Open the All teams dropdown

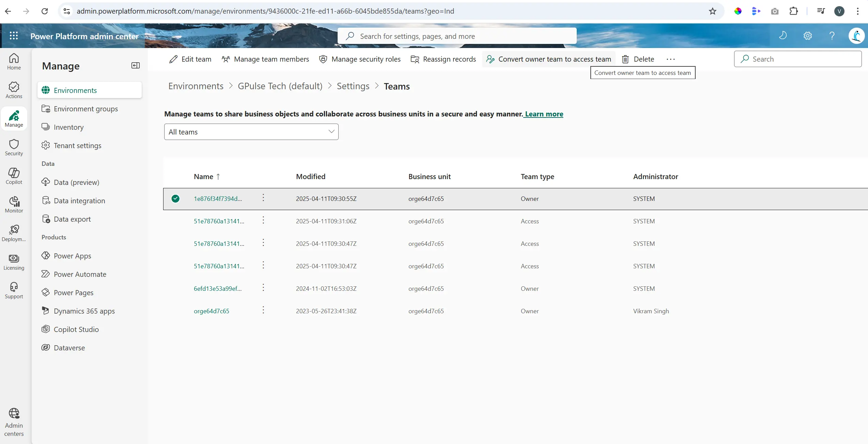click(x=251, y=132)
